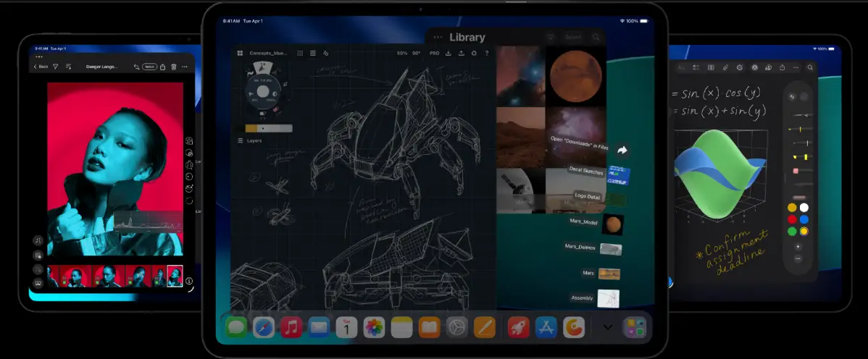868x359 pixels.
Task: Expand the Layers panel in Concepts
Action: tap(250, 141)
